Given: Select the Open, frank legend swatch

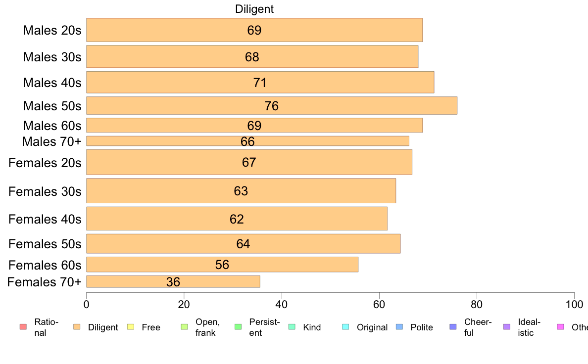Looking at the screenshot, I should [x=184, y=327].
